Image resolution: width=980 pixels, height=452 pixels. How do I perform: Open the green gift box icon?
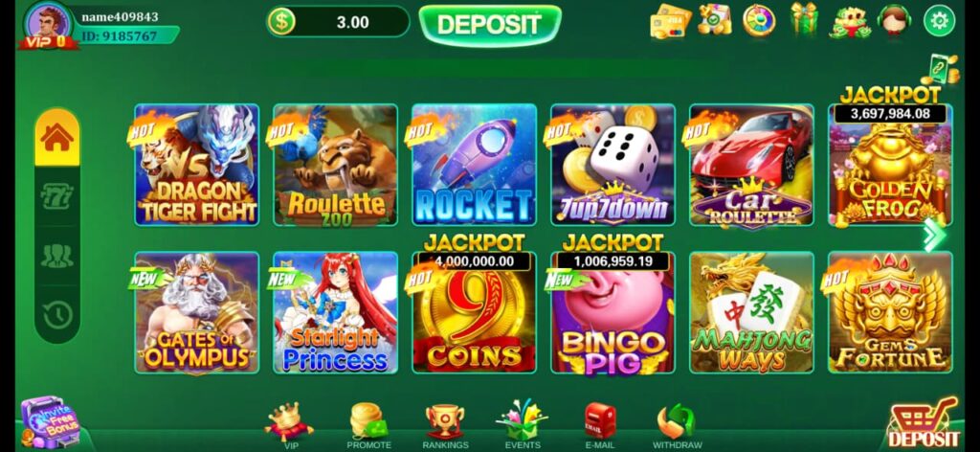point(804,20)
